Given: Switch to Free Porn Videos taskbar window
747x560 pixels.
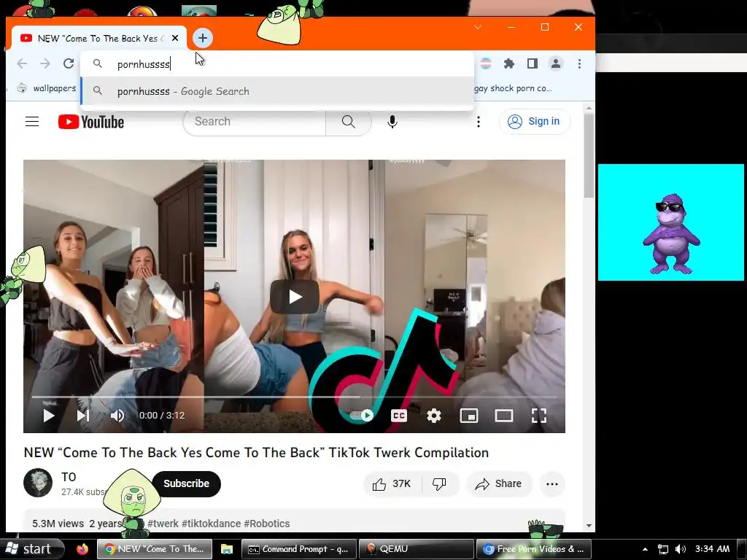Looking at the screenshot, I should [533, 549].
